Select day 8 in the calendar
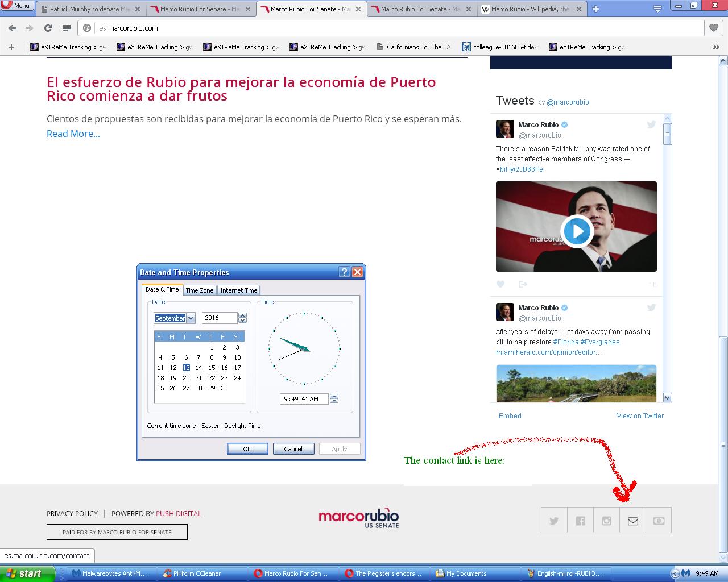The image size is (728, 582). 212,357
